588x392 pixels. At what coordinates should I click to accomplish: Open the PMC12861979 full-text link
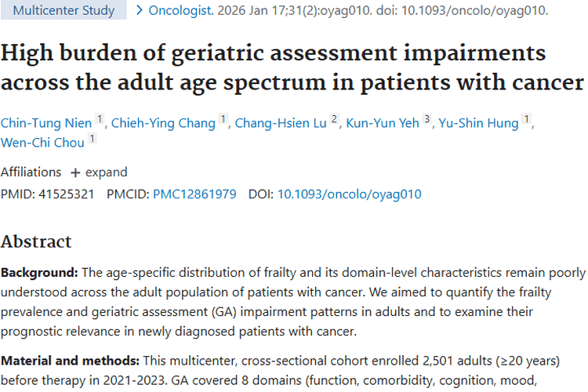(194, 194)
